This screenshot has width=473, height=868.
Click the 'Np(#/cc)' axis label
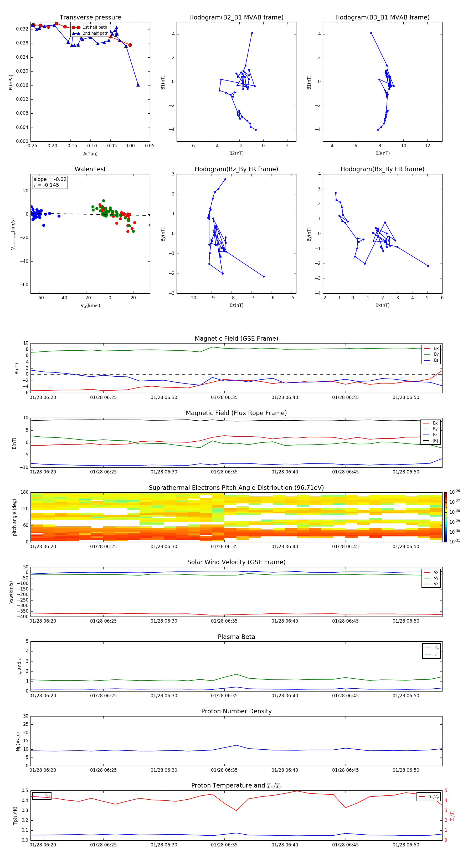tap(18, 741)
